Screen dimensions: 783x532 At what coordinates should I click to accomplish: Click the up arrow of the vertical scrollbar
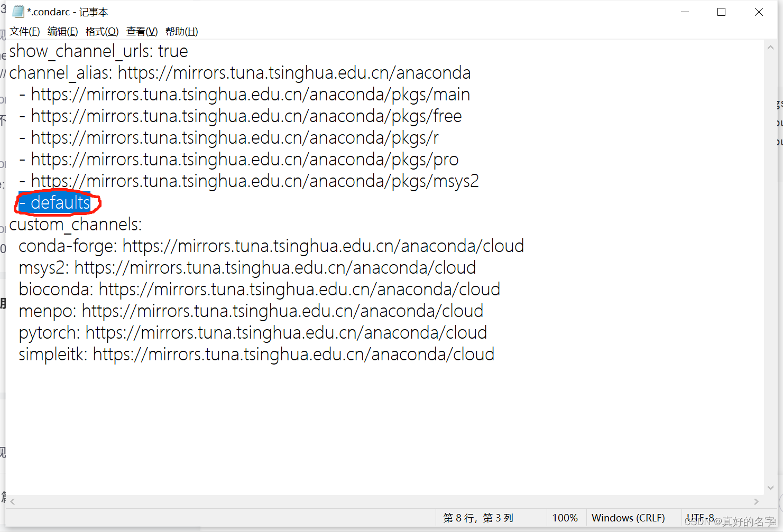click(x=771, y=46)
